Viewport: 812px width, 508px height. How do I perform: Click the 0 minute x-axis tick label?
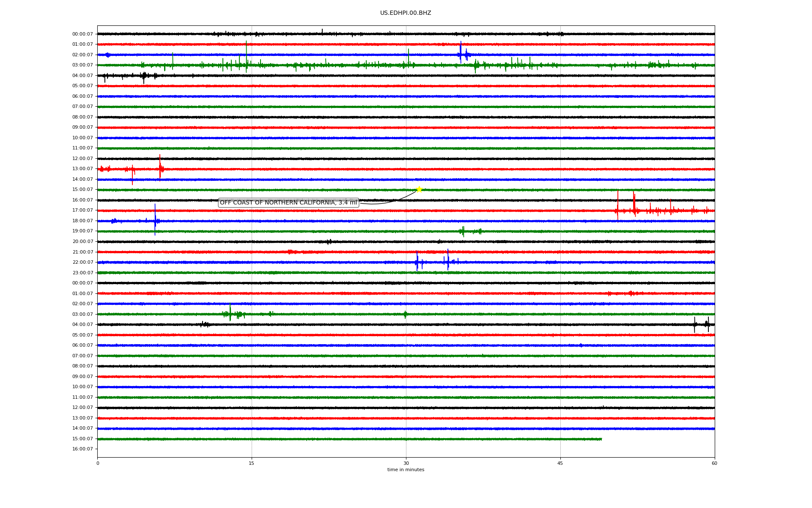98,463
